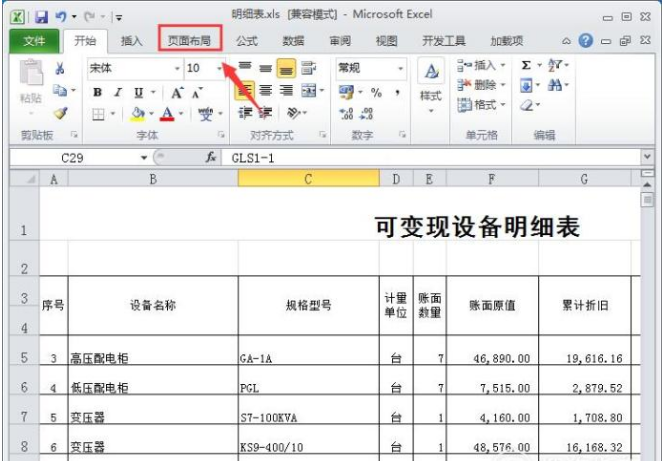This screenshot has width=662, height=461.
Task: Apply red Font Color A
Action: click(168, 114)
